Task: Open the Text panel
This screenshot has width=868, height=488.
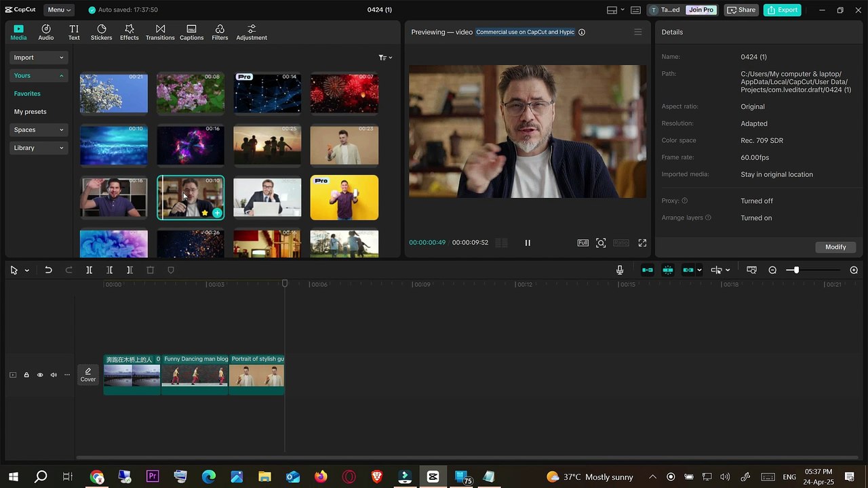Action: click(74, 32)
